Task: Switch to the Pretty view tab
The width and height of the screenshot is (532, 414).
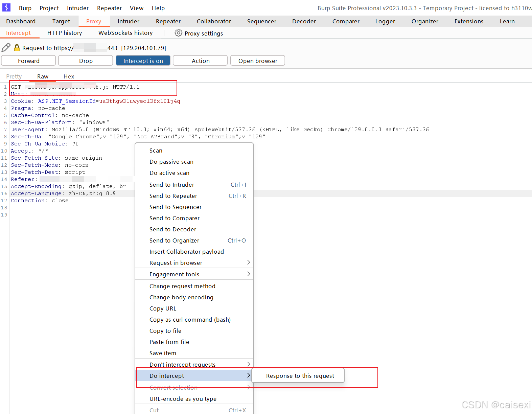Action: [14, 76]
